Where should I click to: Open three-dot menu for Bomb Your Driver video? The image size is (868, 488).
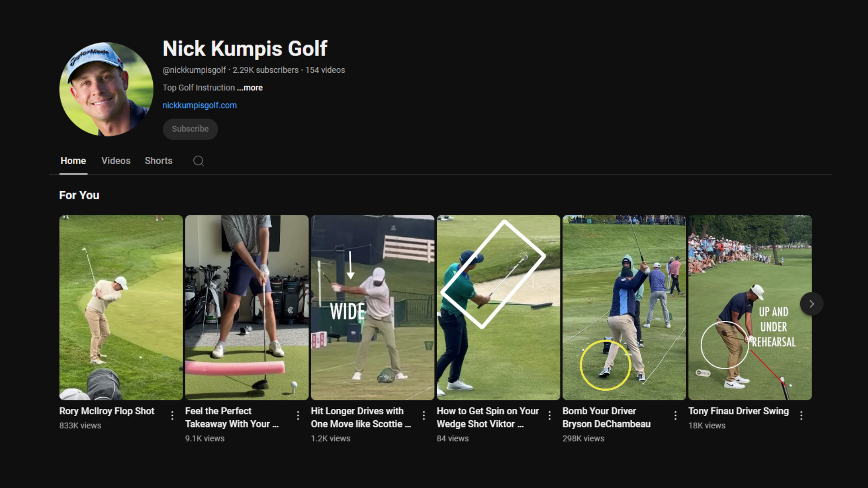[675, 415]
